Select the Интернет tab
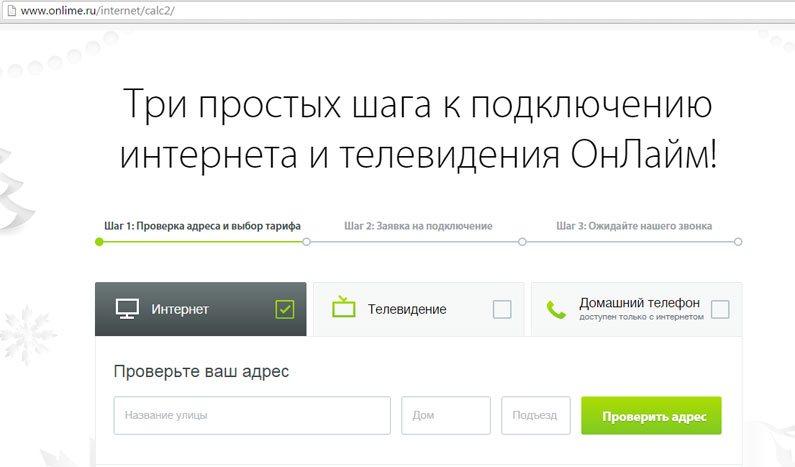The image size is (795, 467). click(190, 309)
